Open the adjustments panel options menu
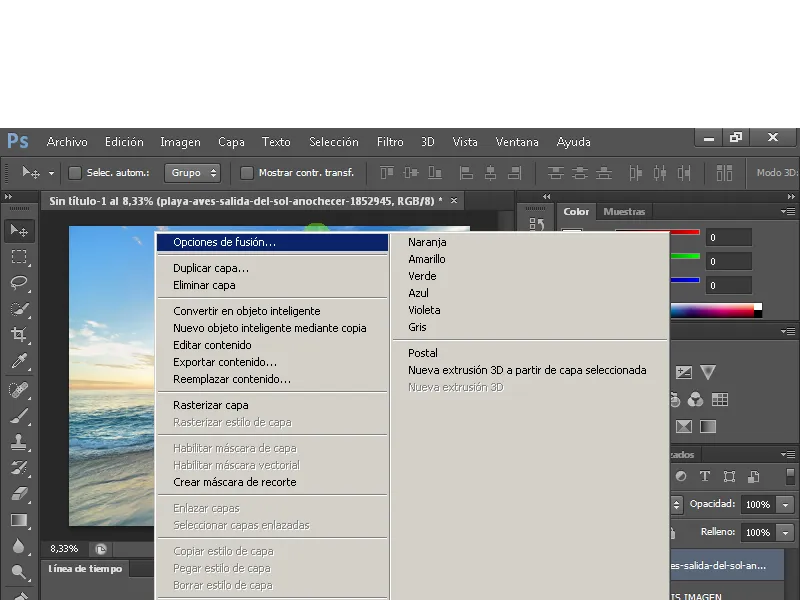 pyautogui.click(x=788, y=332)
